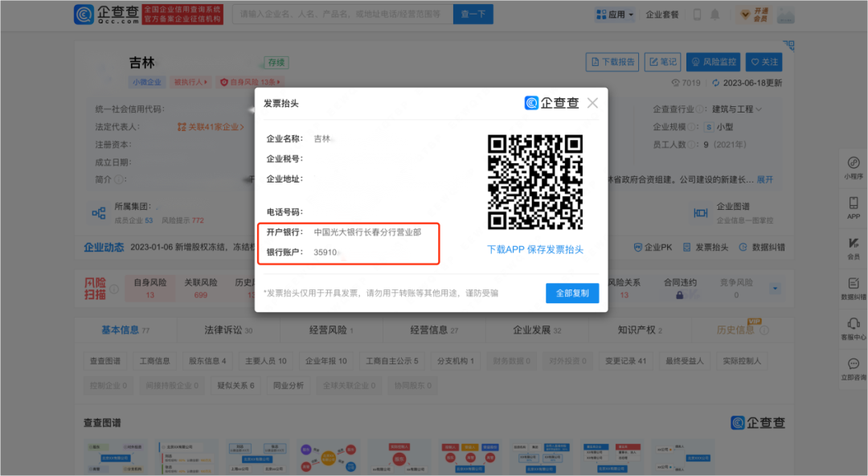
Task: Open the 立即咨询 sidebar icon
Action: point(853,368)
